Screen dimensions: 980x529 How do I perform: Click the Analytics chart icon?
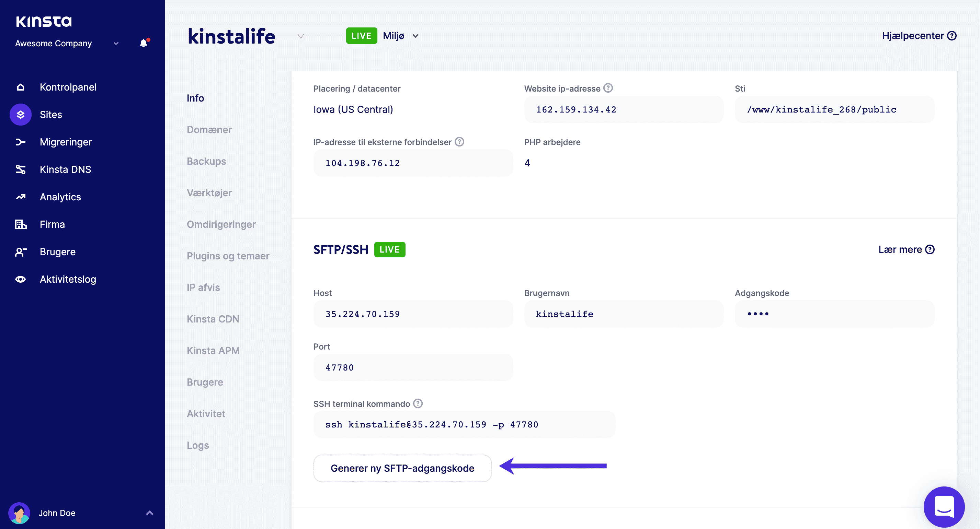21,197
